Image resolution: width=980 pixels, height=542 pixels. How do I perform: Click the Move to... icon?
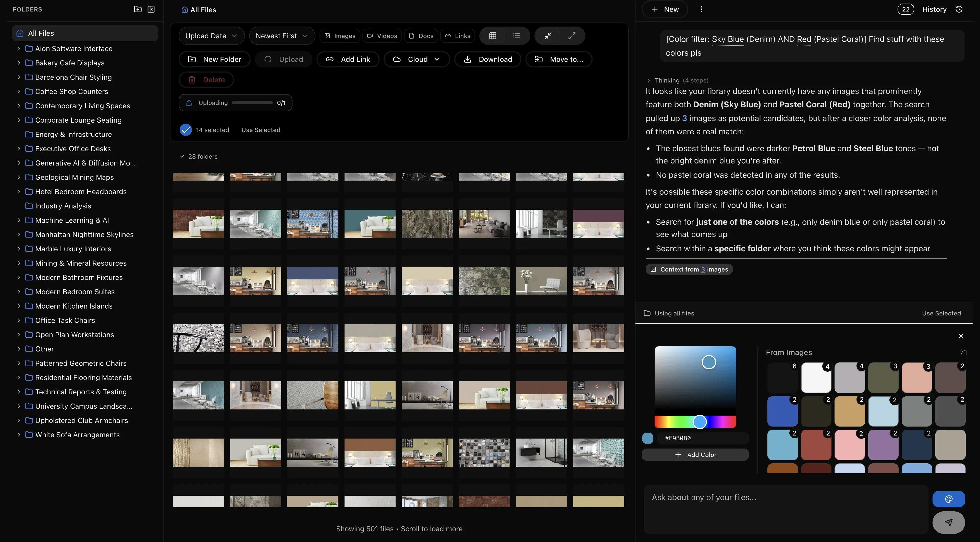pyautogui.click(x=538, y=59)
